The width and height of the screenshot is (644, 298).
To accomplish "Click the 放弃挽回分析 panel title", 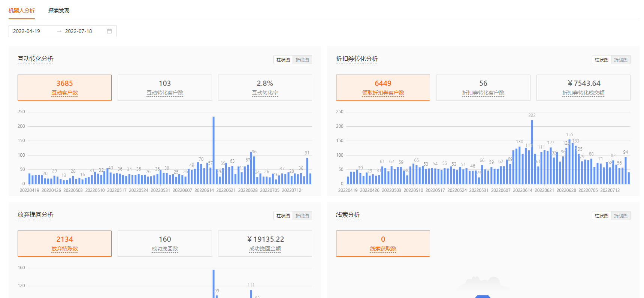I will point(36,215).
